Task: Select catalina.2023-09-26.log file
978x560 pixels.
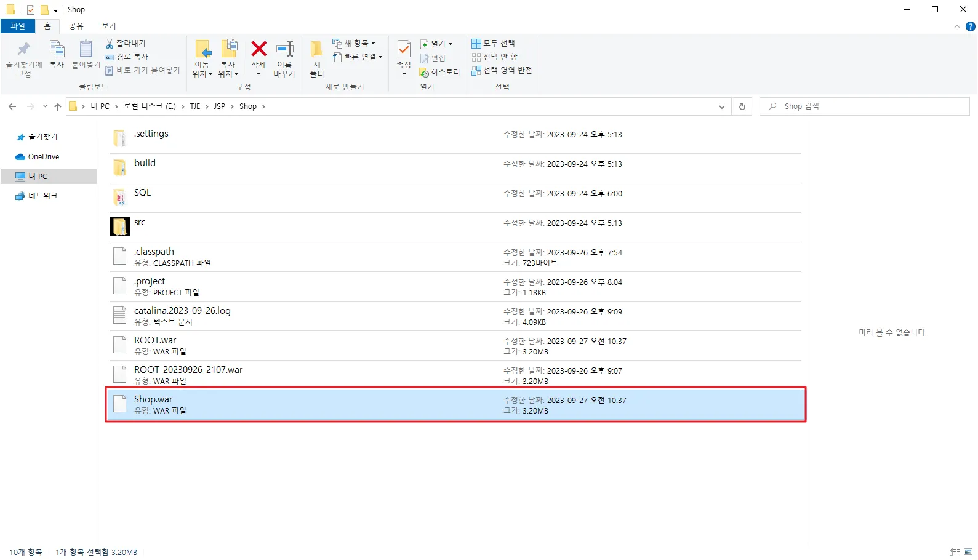Action: pos(455,316)
